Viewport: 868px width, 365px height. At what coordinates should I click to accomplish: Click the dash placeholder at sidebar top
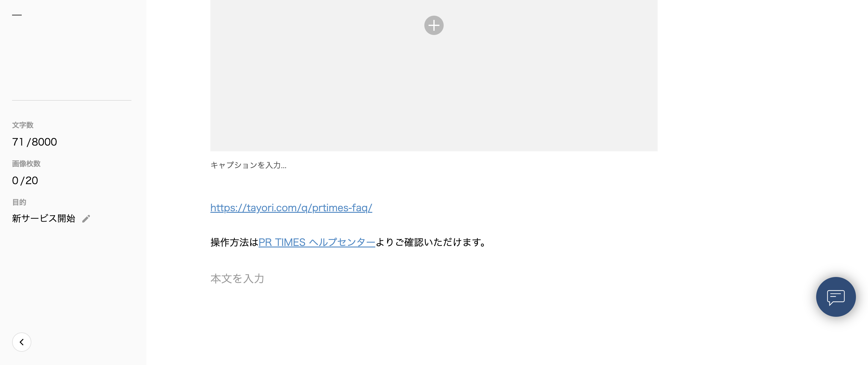pos(17,15)
